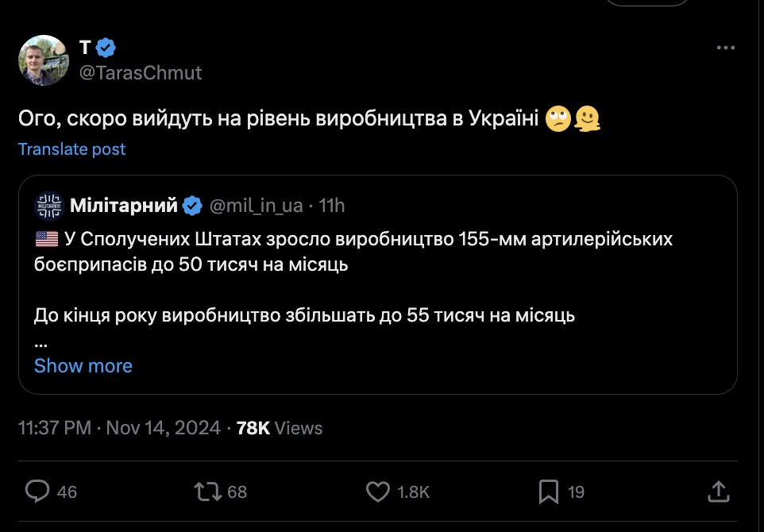Open the @TarasChmut handle

pyautogui.click(x=141, y=73)
